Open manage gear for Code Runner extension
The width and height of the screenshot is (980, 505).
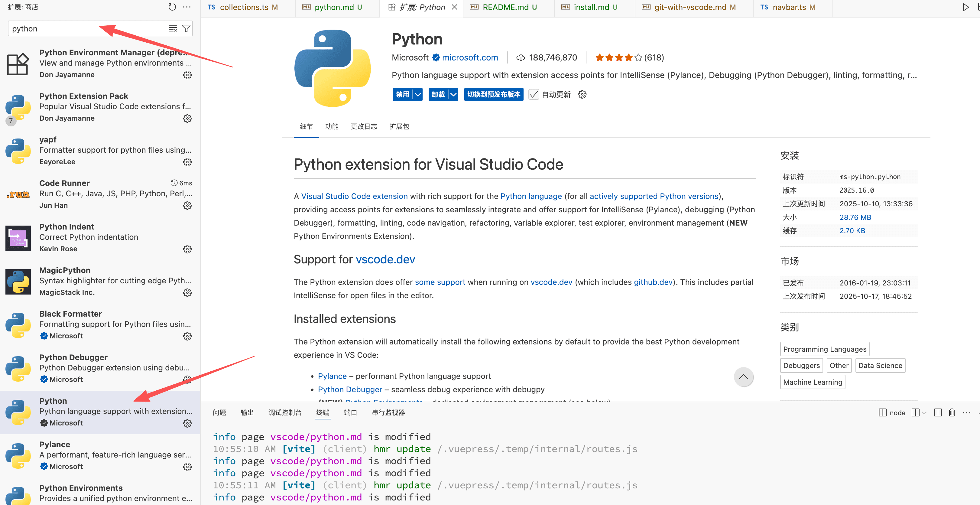point(187,206)
